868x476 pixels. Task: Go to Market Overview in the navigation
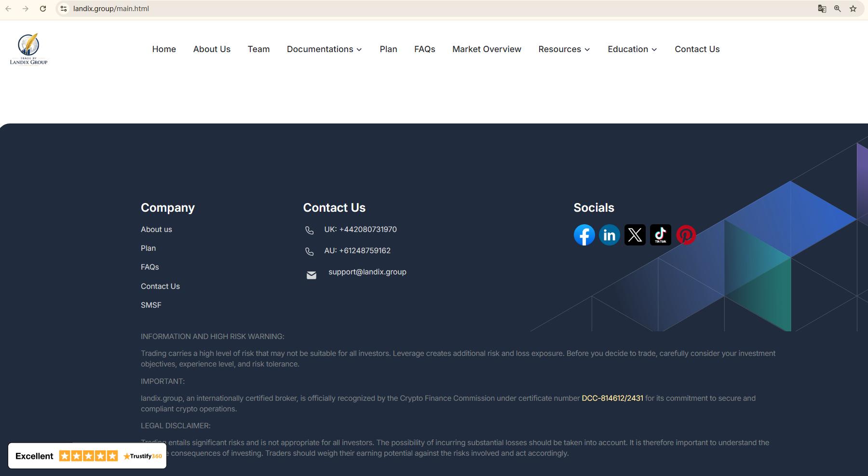(x=487, y=49)
